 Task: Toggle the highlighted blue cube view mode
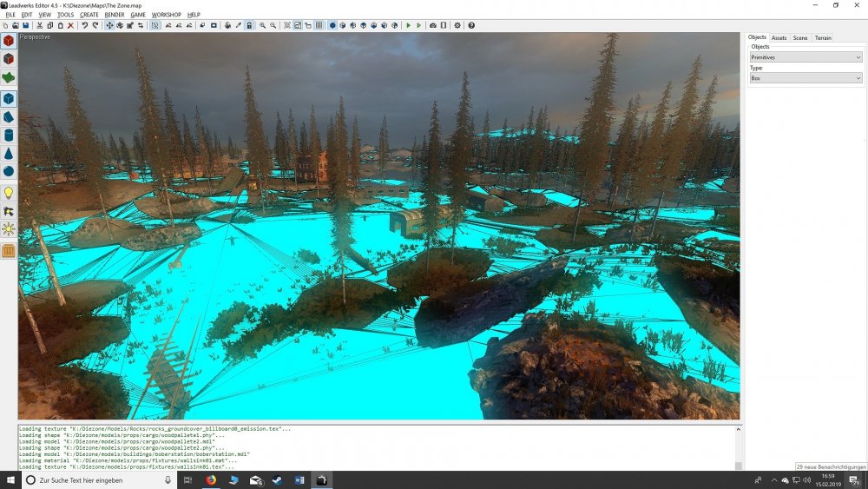[332, 25]
